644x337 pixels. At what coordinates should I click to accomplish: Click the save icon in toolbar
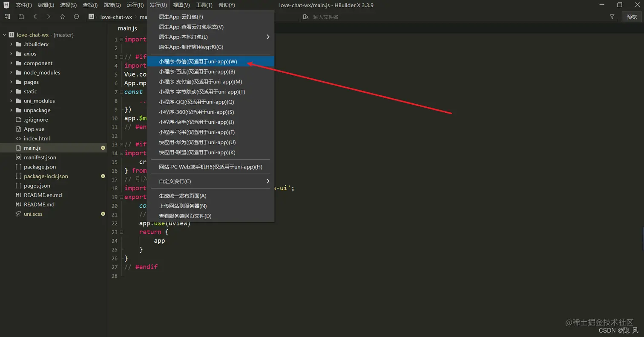coord(21,17)
